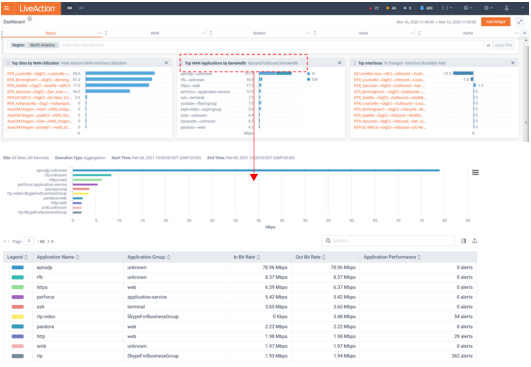
Task: Select the rtp-video table row name
Action: [46, 317]
